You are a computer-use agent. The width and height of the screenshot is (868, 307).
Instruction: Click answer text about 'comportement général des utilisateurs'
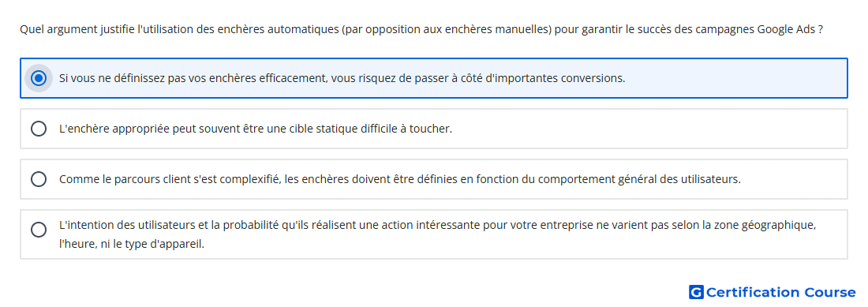tap(639, 179)
